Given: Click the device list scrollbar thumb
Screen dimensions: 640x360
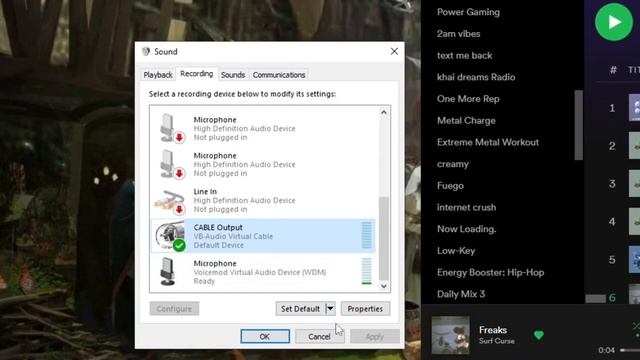Looking at the screenshot, I should click(x=384, y=238).
